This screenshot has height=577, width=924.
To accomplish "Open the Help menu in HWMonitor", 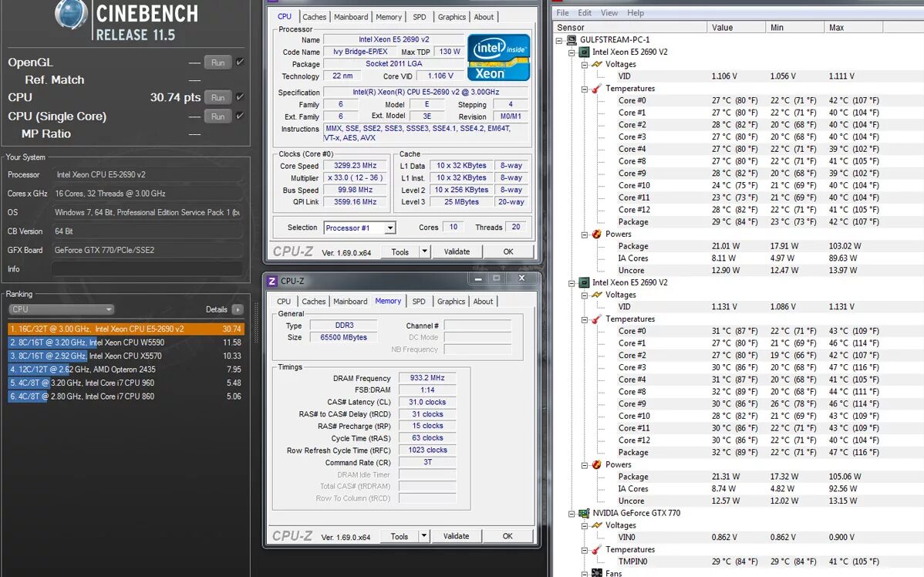I will (x=636, y=13).
